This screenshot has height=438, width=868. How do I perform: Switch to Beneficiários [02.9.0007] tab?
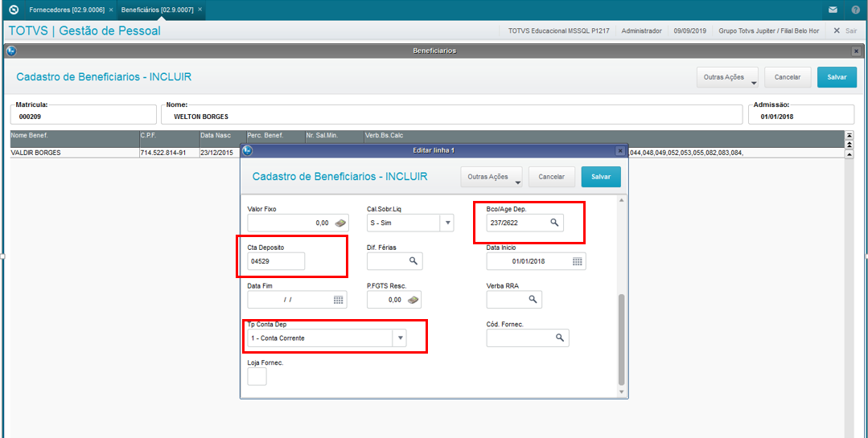click(157, 10)
